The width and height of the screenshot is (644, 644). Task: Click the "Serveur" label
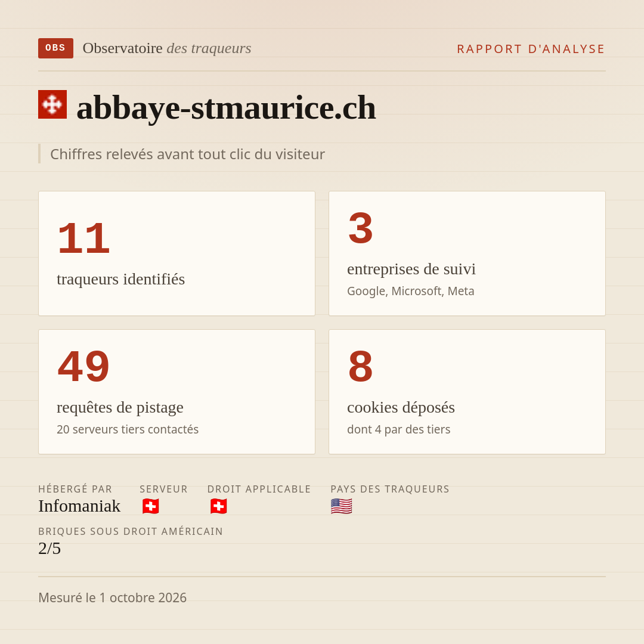point(163,489)
